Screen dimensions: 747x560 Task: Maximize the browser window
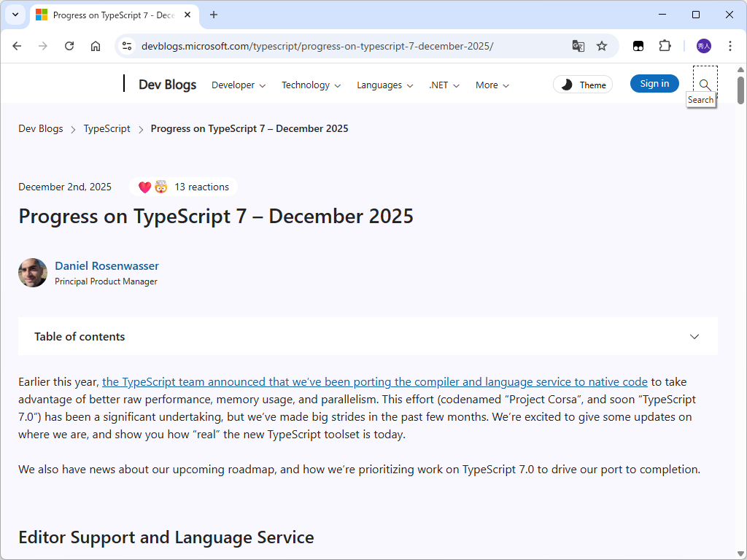click(695, 15)
